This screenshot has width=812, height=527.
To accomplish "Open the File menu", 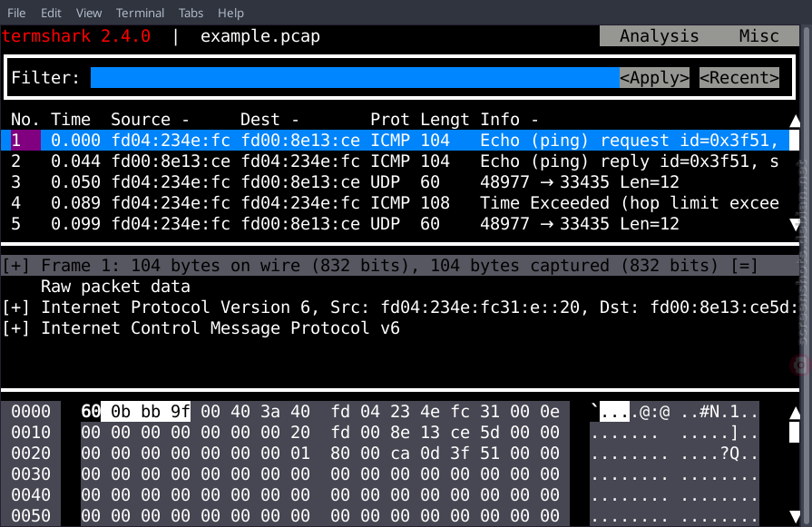I will (x=16, y=13).
